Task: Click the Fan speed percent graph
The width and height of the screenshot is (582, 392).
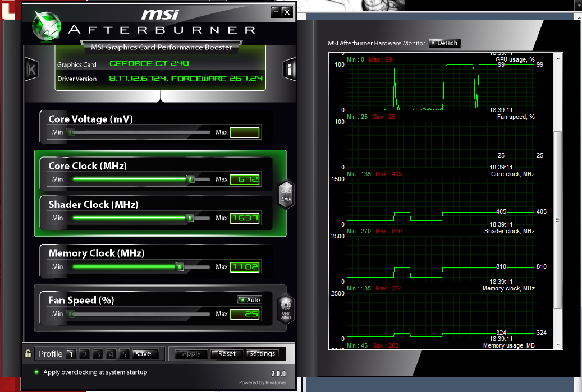Action: coord(441,144)
